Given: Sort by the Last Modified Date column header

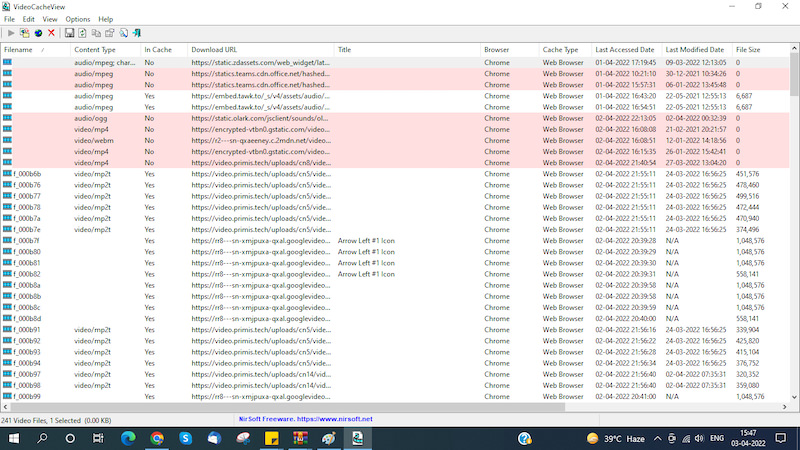Looking at the screenshot, I should click(x=697, y=50).
